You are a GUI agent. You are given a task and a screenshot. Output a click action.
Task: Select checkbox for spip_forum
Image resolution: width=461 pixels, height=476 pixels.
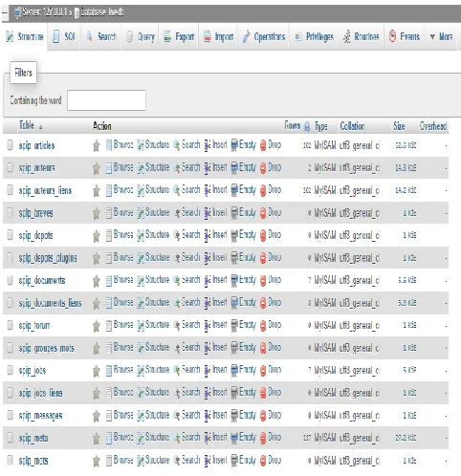coord(11,325)
